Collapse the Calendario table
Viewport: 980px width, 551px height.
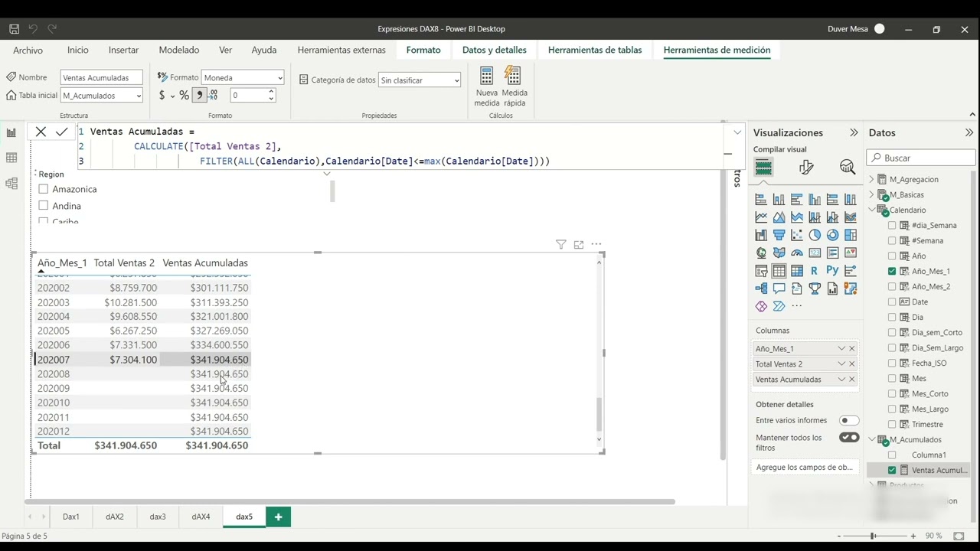tap(871, 210)
